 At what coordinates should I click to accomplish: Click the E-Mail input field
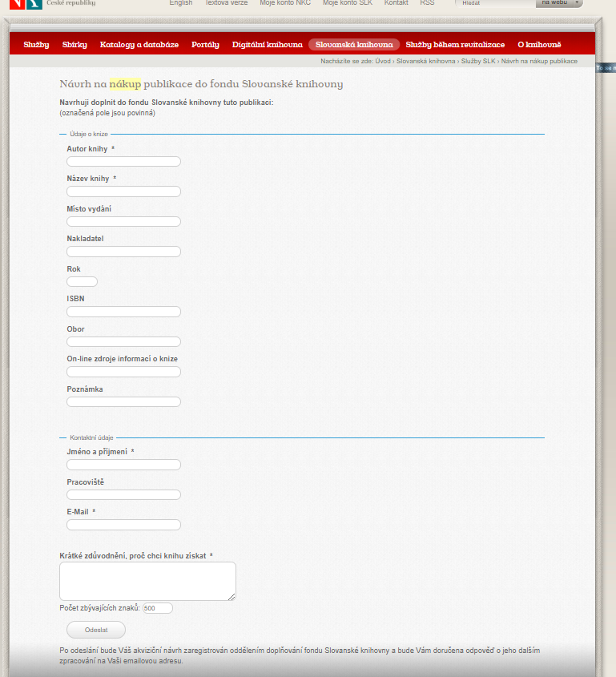tap(123, 525)
